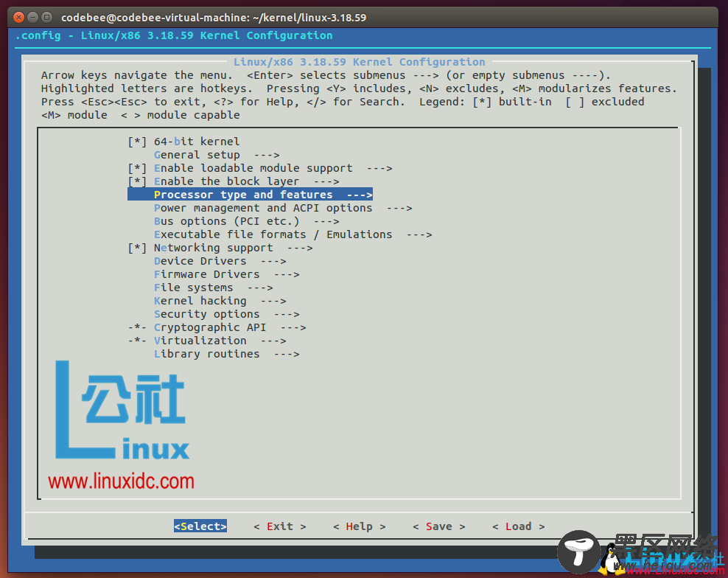Maximize the terminal window

(47, 18)
